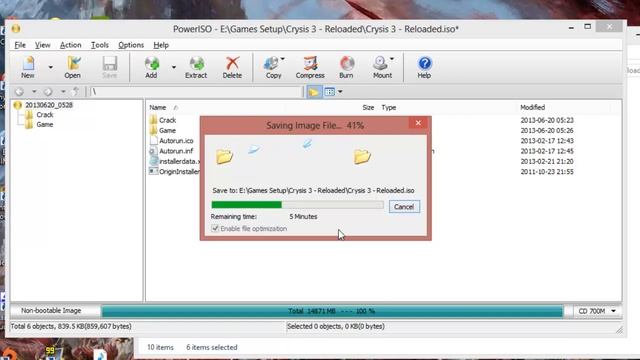This screenshot has height=360, width=640.
Task: Click the Up one level icon
Action: (x=76, y=92)
